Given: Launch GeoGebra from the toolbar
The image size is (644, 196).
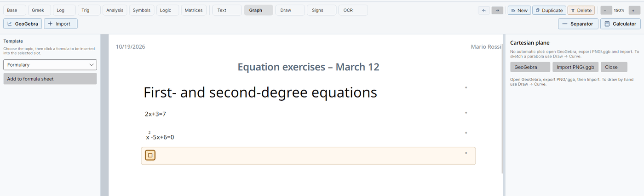Looking at the screenshot, I should pyautogui.click(x=23, y=24).
